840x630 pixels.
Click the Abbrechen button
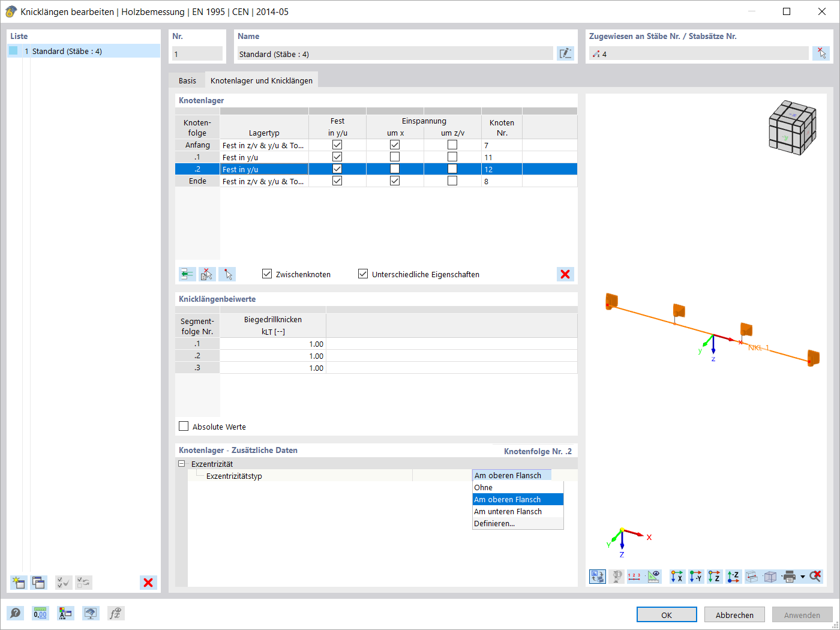click(x=734, y=614)
